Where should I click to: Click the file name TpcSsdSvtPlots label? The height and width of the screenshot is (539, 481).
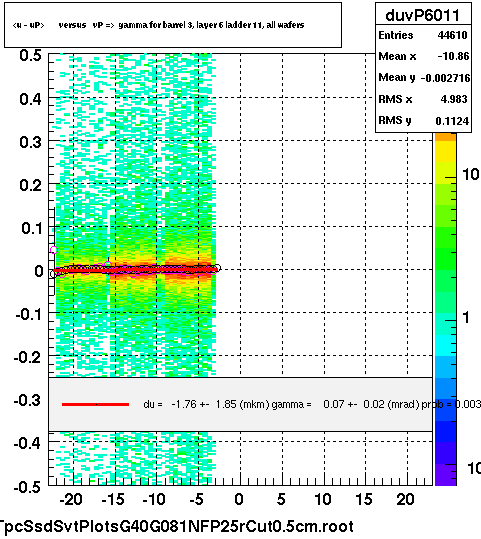click(x=176, y=526)
